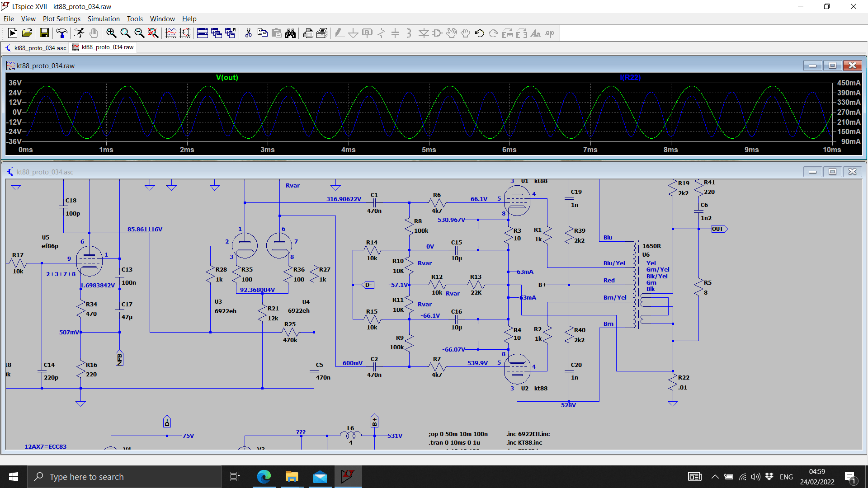Click the Pick Visible Traces icon
Image resolution: width=868 pixels, height=488 pixels.
click(185, 33)
